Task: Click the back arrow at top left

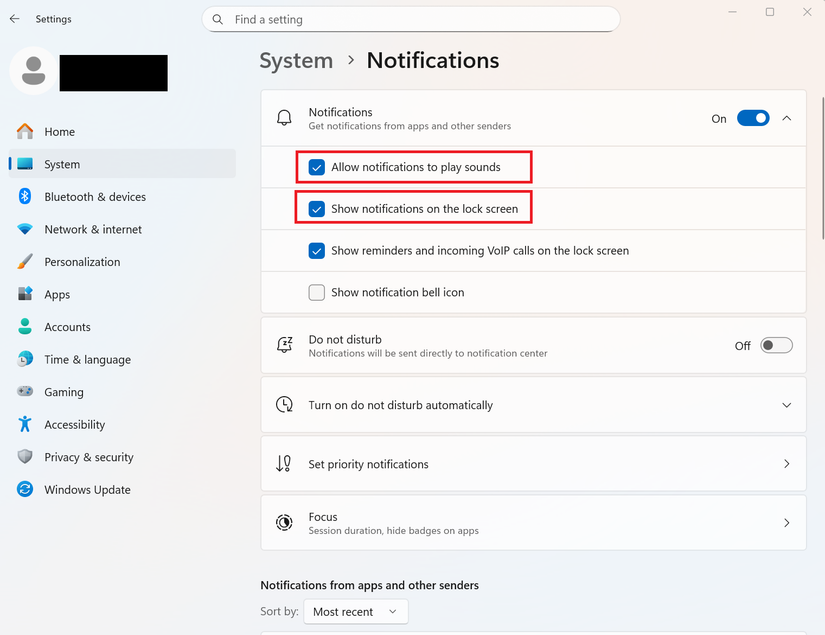Action: coord(14,18)
